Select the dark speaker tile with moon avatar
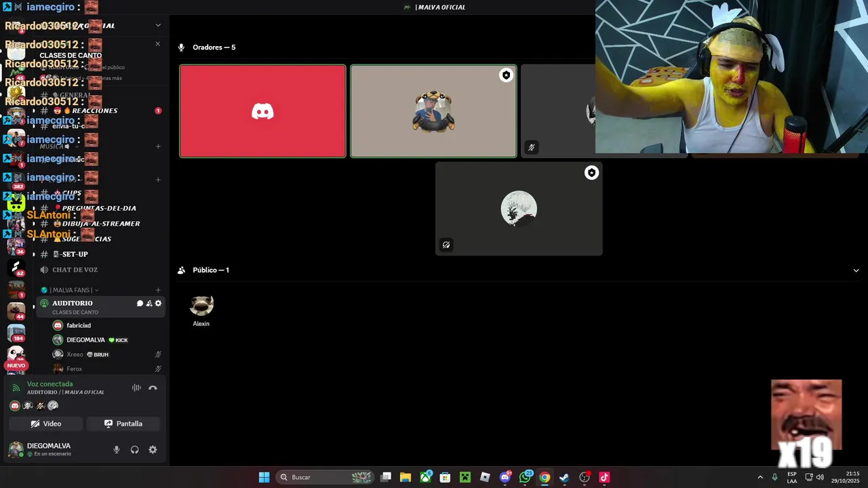The image size is (868, 488). click(x=519, y=209)
